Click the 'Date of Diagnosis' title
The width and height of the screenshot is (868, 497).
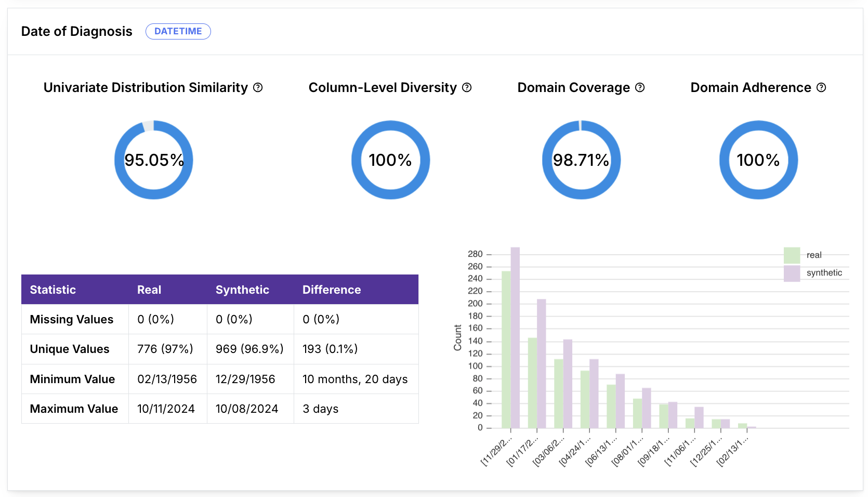(x=76, y=31)
